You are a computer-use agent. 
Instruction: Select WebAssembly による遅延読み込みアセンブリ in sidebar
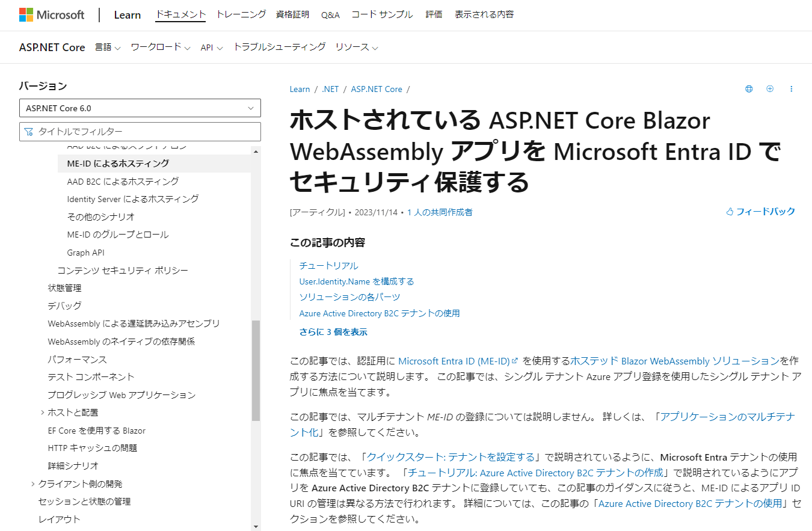134,324
